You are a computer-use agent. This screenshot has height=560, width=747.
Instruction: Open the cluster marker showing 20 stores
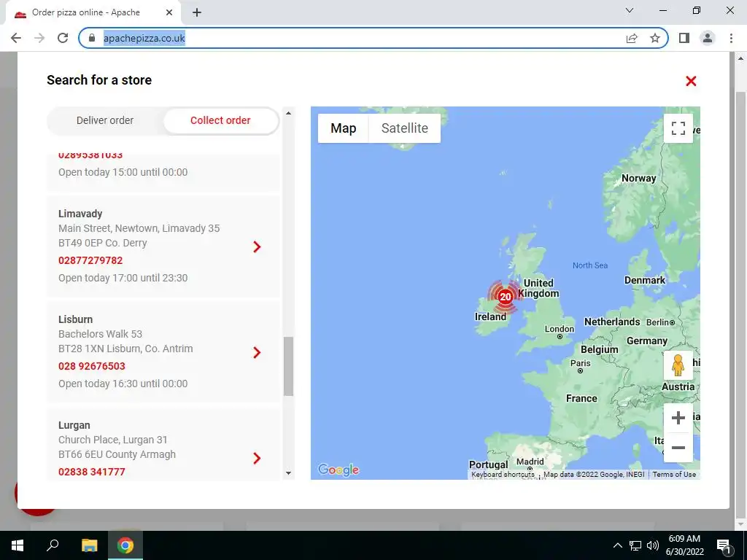coord(505,297)
